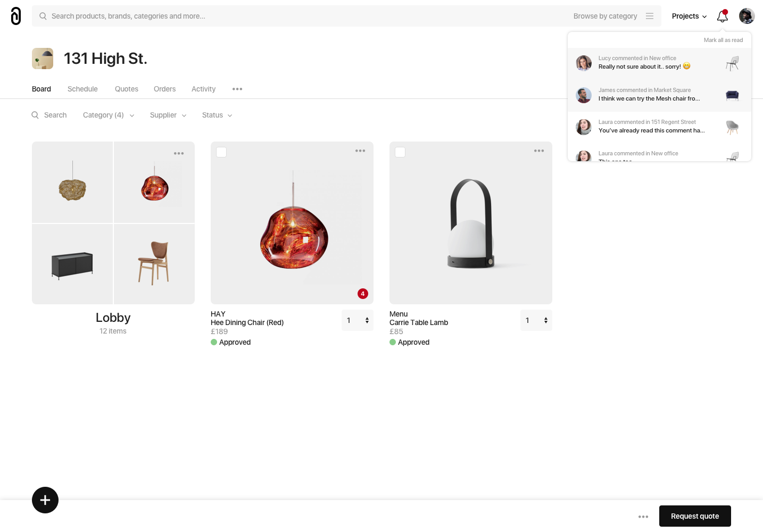Open the Carrie Table Lamb product image
Viewport: 763px width, 532px height.
[x=471, y=223]
